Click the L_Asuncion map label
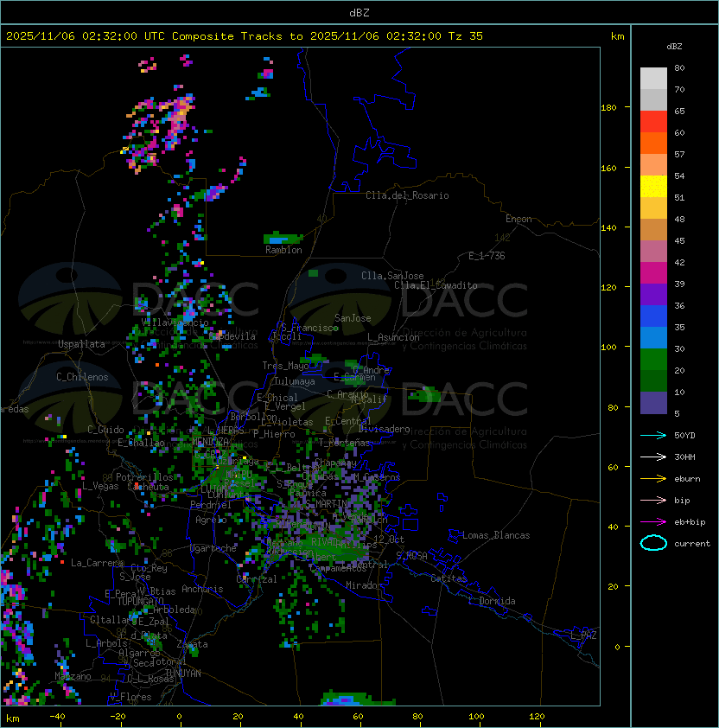The image size is (719, 728). pos(393,337)
